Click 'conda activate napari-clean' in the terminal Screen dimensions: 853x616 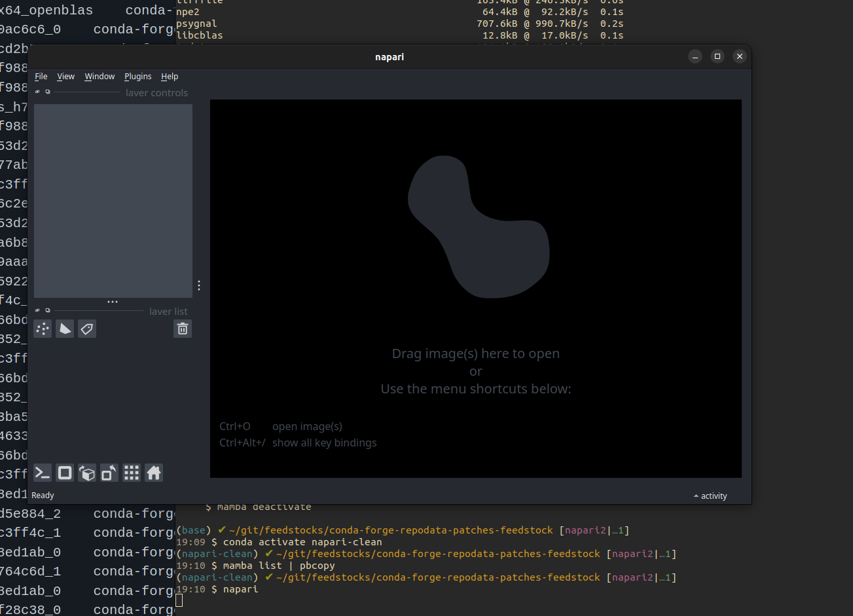302,542
